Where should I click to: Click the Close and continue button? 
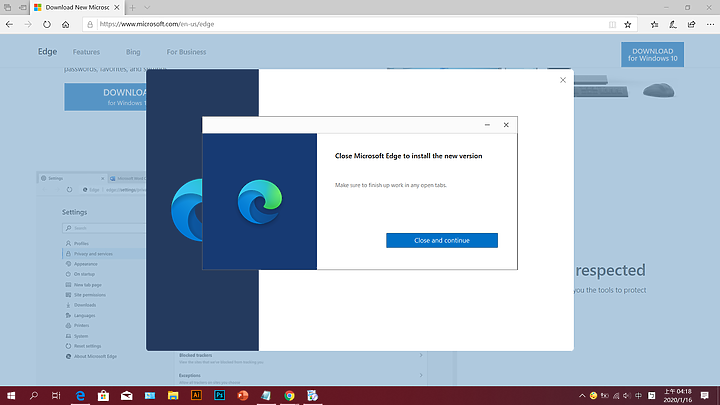click(442, 240)
